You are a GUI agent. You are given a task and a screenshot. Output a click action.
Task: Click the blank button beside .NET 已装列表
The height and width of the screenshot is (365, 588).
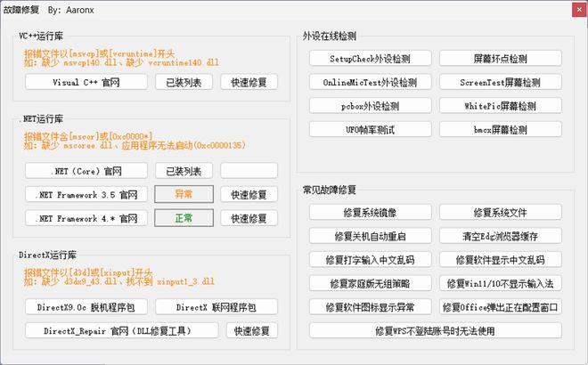click(249, 171)
